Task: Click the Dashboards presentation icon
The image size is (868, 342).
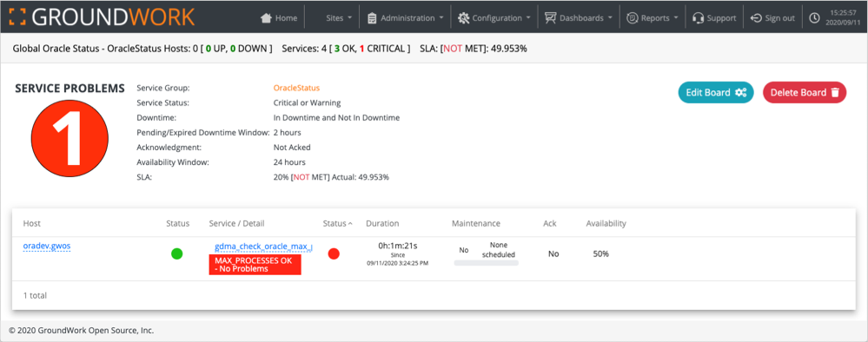Action: point(550,18)
